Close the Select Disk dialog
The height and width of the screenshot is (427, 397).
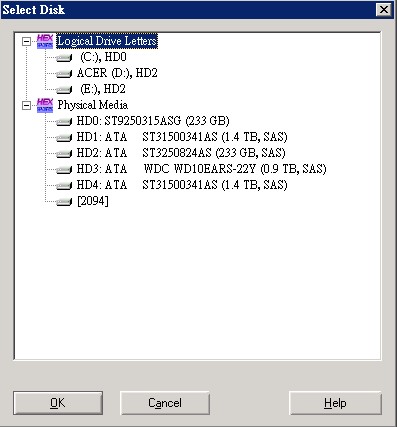click(x=384, y=10)
